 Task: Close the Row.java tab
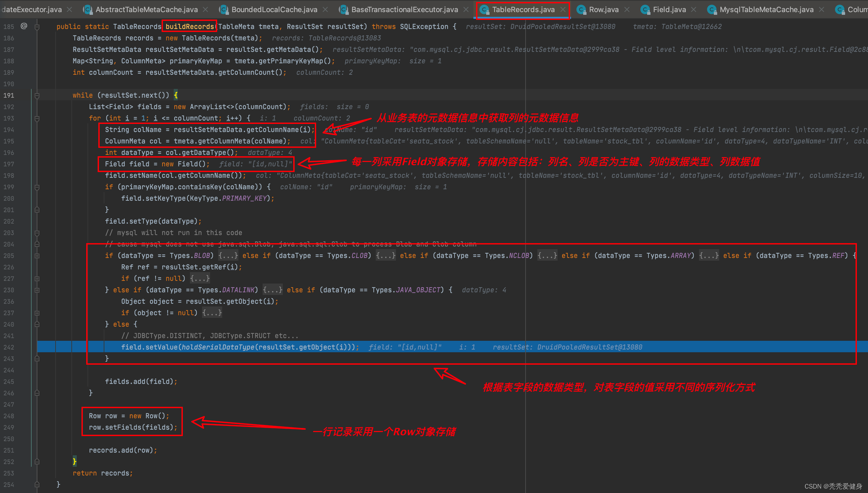[x=627, y=9]
